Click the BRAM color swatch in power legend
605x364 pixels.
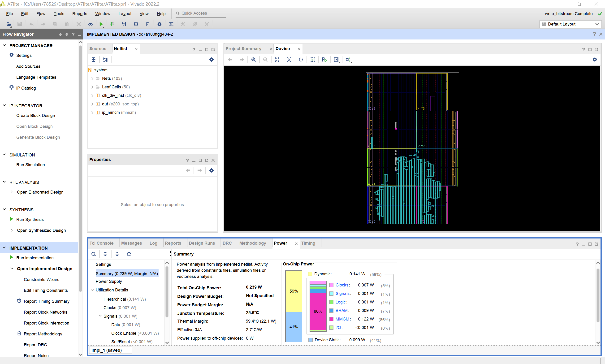click(331, 311)
